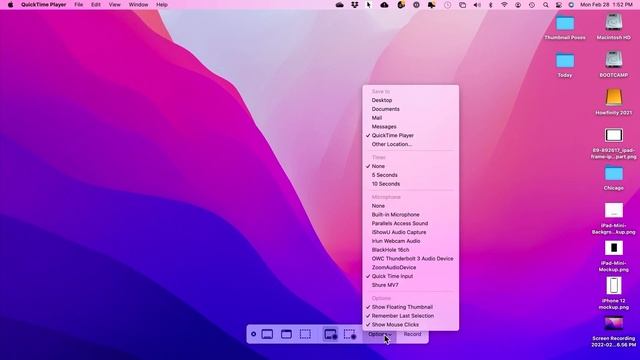
Task: Choose Shure MV7 microphone
Action: tap(411, 285)
